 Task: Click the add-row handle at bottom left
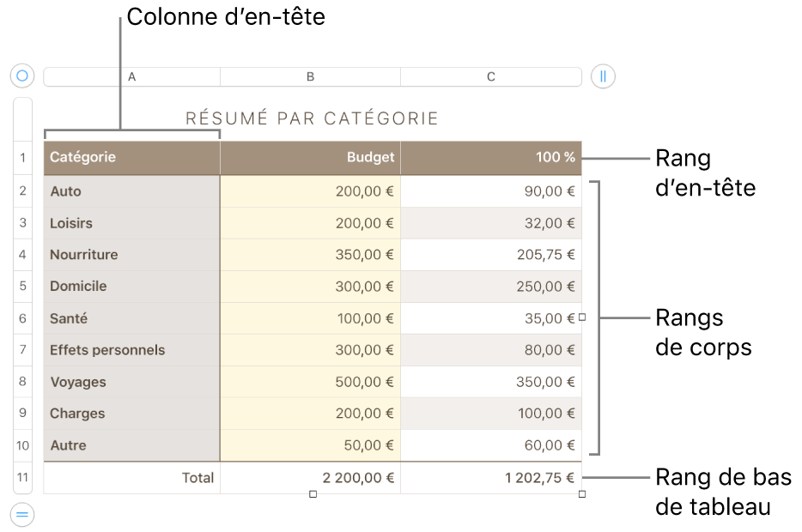22,515
